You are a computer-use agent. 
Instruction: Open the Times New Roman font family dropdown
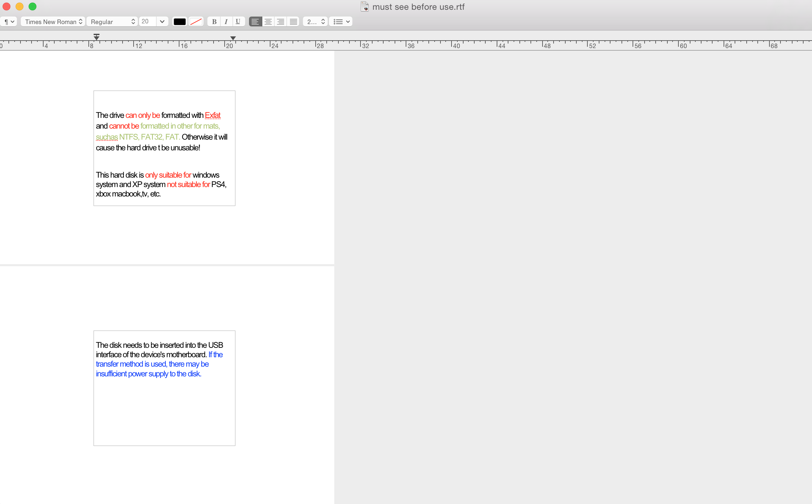(53, 22)
